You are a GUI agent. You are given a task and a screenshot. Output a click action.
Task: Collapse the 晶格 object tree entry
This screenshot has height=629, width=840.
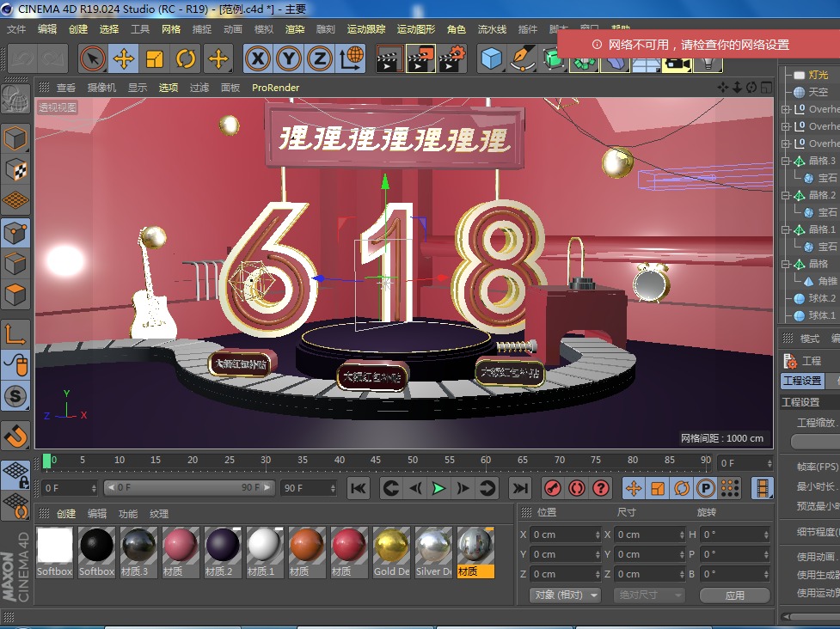click(786, 263)
